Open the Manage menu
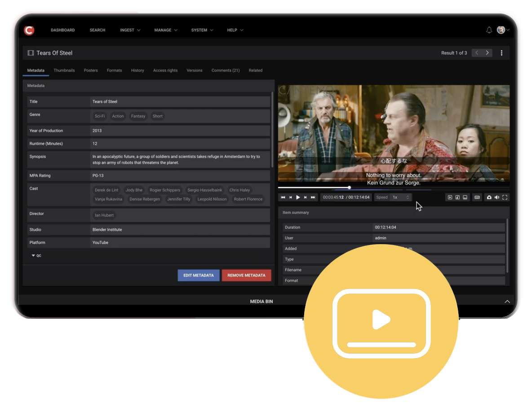 point(165,30)
